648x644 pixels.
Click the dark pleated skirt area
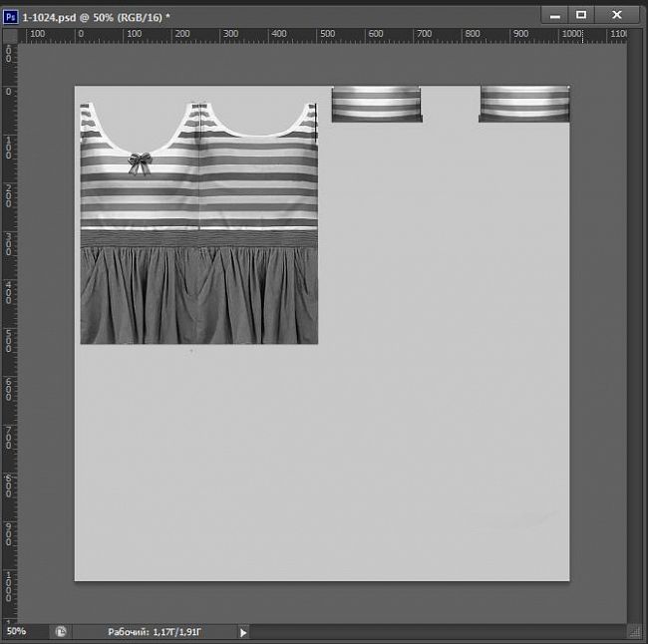[199, 297]
